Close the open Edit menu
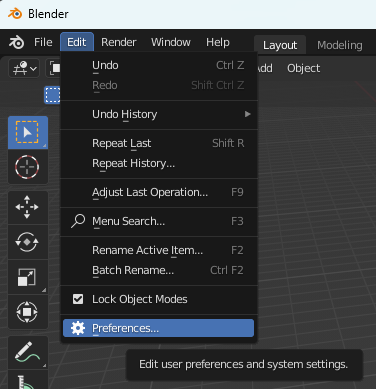Image resolution: width=376 pixels, height=389 pixels. (77, 42)
